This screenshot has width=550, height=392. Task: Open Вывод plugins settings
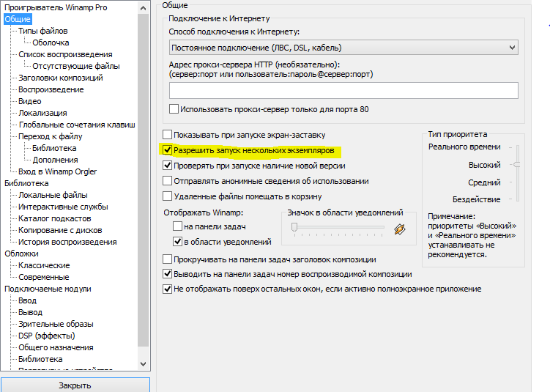30,312
